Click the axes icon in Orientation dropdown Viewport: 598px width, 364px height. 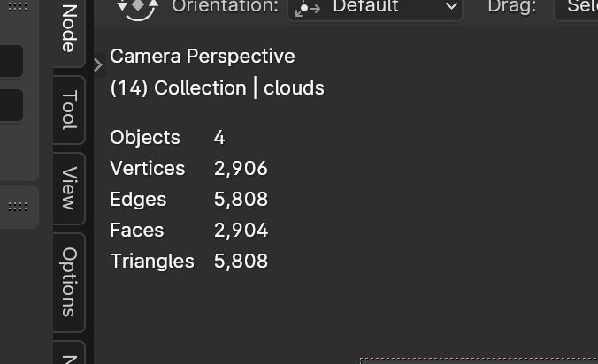tap(309, 8)
